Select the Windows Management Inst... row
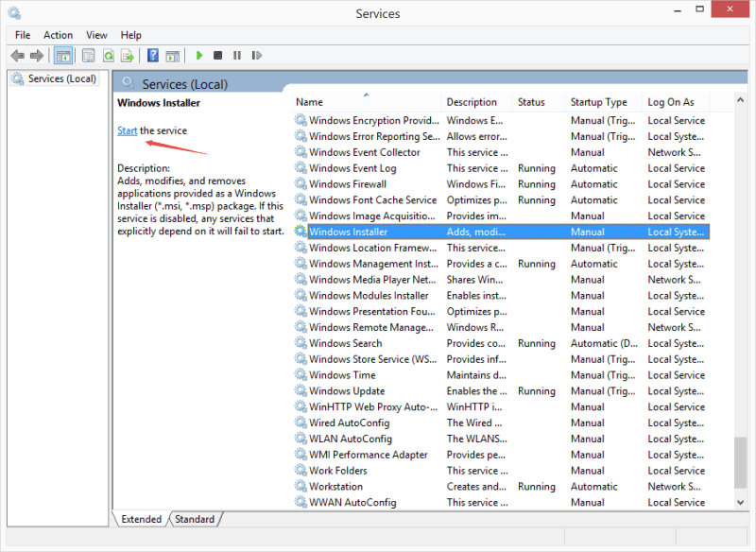This screenshot has height=552, width=756. (501, 263)
